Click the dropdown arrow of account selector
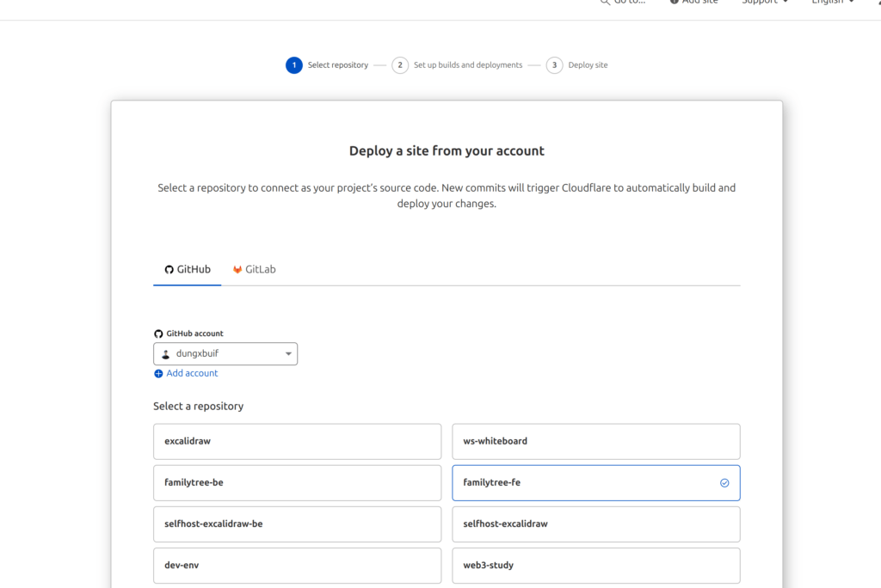The height and width of the screenshot is (588, 881). coord(288,354)
